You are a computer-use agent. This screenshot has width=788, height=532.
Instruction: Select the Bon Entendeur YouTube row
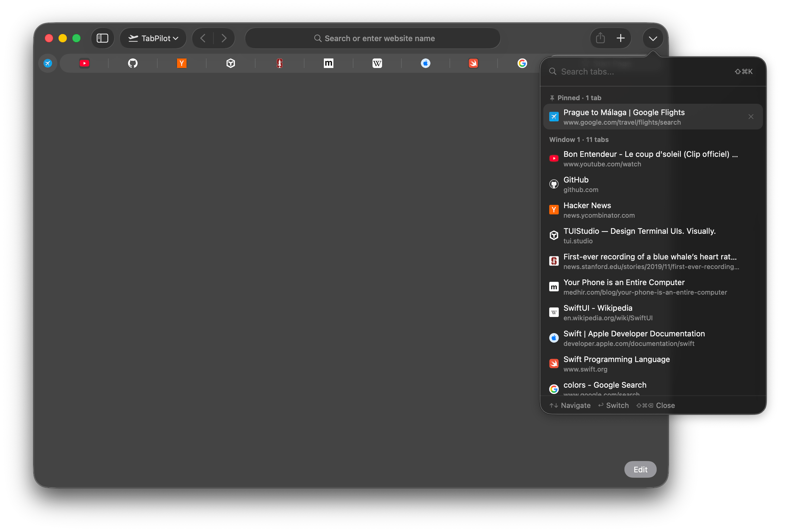pyautogui.click(x=652, y=159)
